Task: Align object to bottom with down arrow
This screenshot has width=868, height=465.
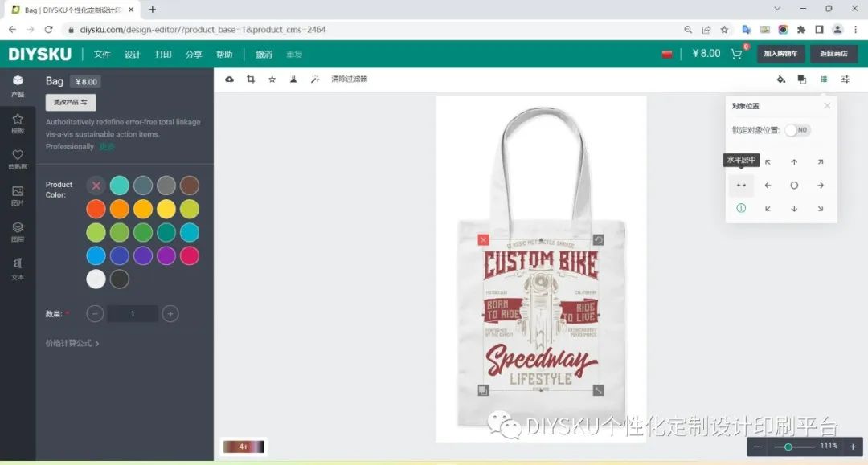Action: tap(794, 209)
